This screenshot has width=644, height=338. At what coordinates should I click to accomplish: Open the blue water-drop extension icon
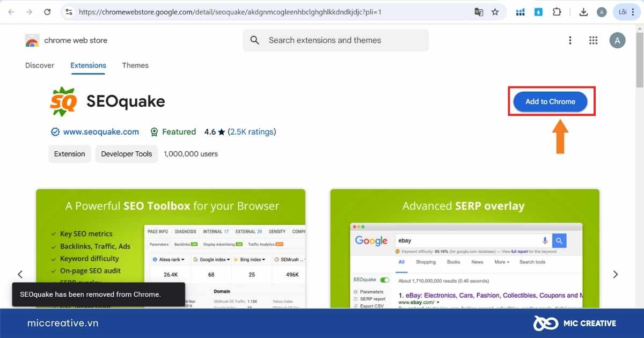tap(538, 12)
